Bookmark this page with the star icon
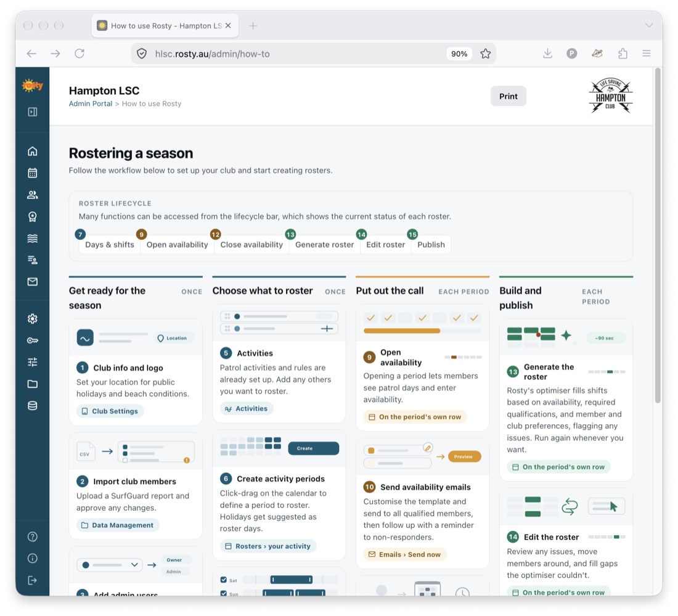Image resolution: width=678 pixels, height=616 pixels. [486, 54]
